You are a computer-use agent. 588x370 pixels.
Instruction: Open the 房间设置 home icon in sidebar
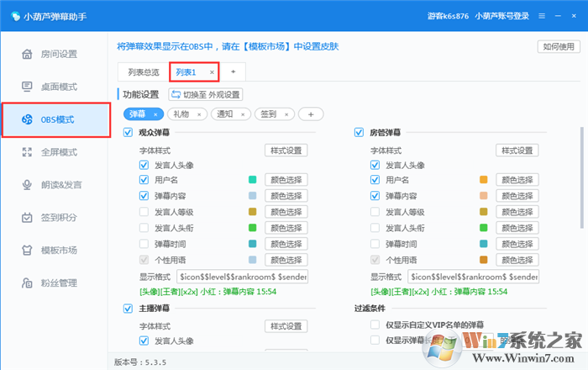coord(27,55)
